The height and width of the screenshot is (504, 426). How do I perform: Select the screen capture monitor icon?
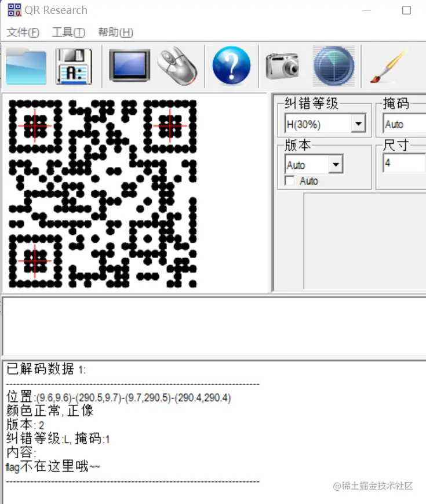130,66
